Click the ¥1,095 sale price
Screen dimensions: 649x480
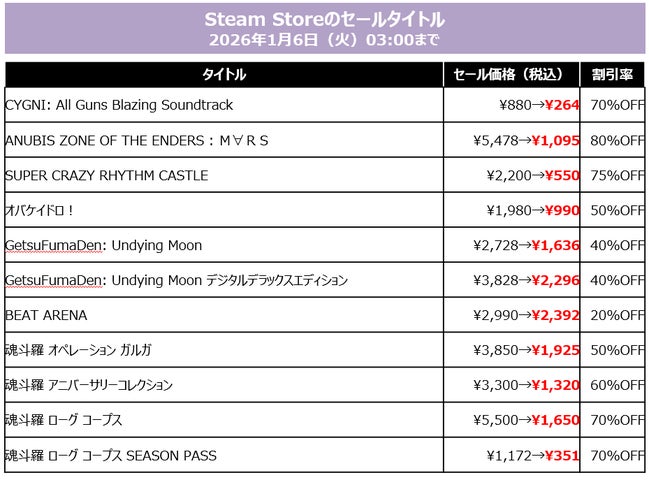(555, 140)
